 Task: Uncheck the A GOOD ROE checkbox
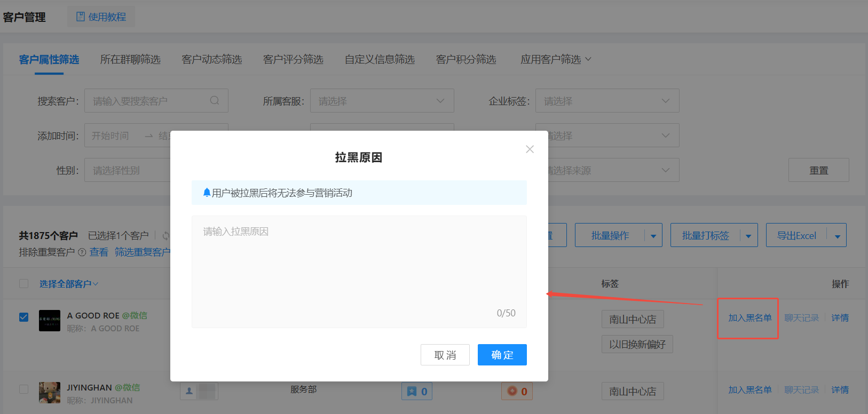point(24,317)
